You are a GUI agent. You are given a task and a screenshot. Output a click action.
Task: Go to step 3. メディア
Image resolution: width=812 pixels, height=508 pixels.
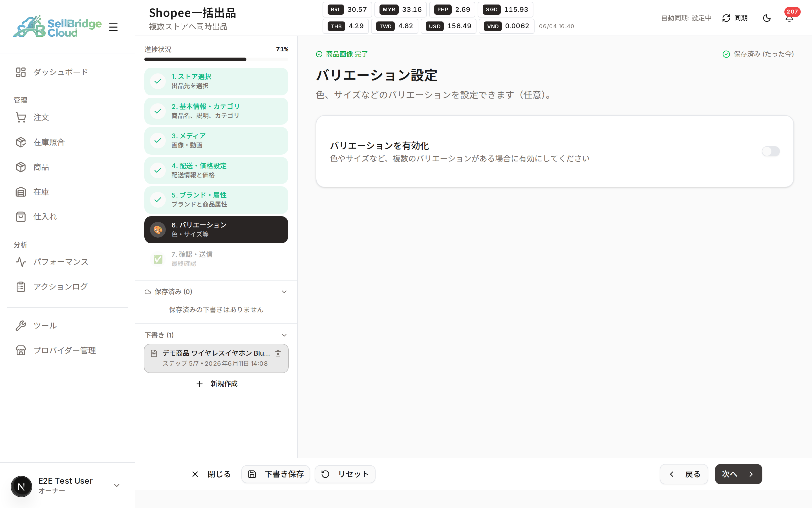pyautogui.click(x=216, y=141)
